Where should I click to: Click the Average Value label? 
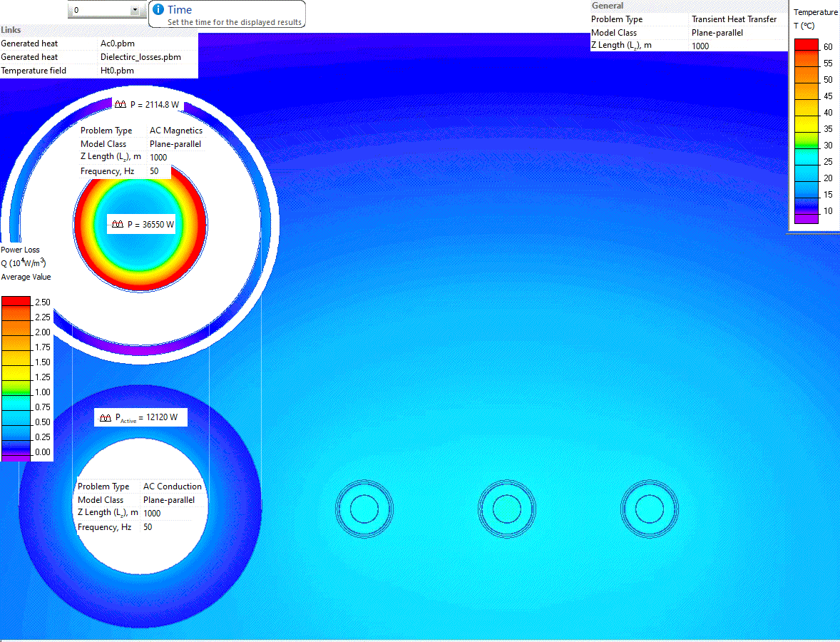(x=26, y=277)
